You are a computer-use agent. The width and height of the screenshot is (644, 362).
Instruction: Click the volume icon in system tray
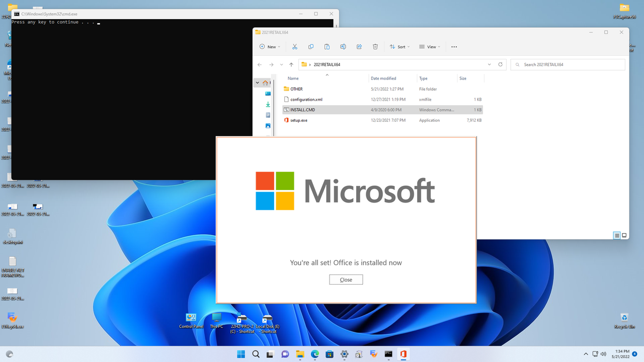(603, 354)
